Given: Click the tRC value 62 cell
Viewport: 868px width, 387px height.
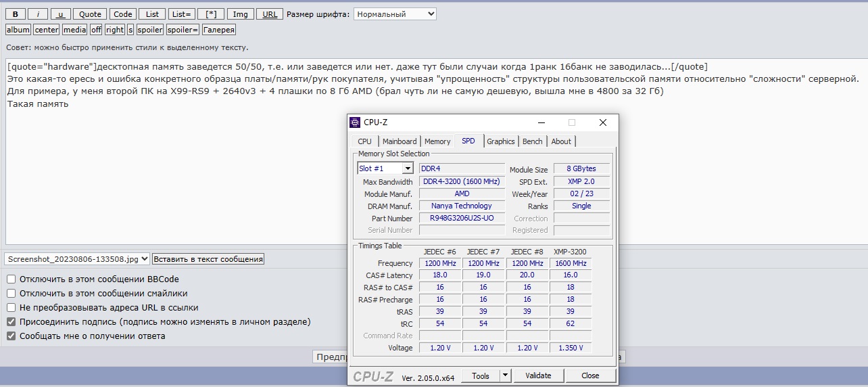Looking at the screenshot, I should point(571,324).
